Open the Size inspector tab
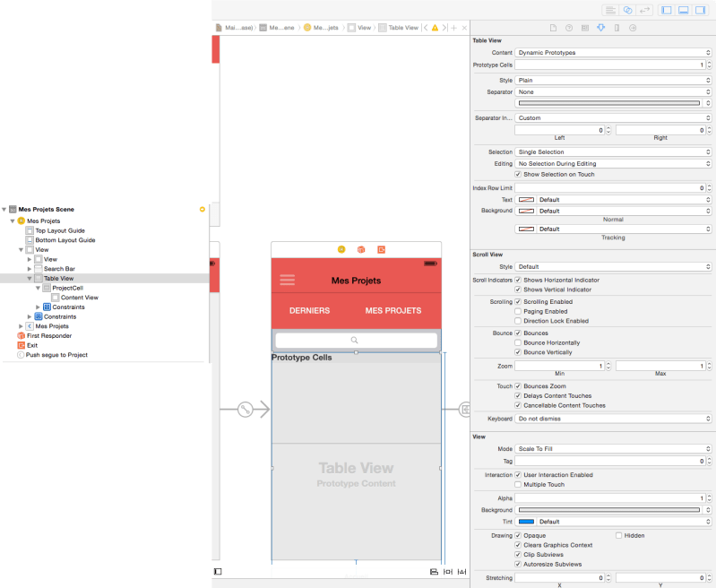Viewport: 716px width, 588px height. (617, 28)
